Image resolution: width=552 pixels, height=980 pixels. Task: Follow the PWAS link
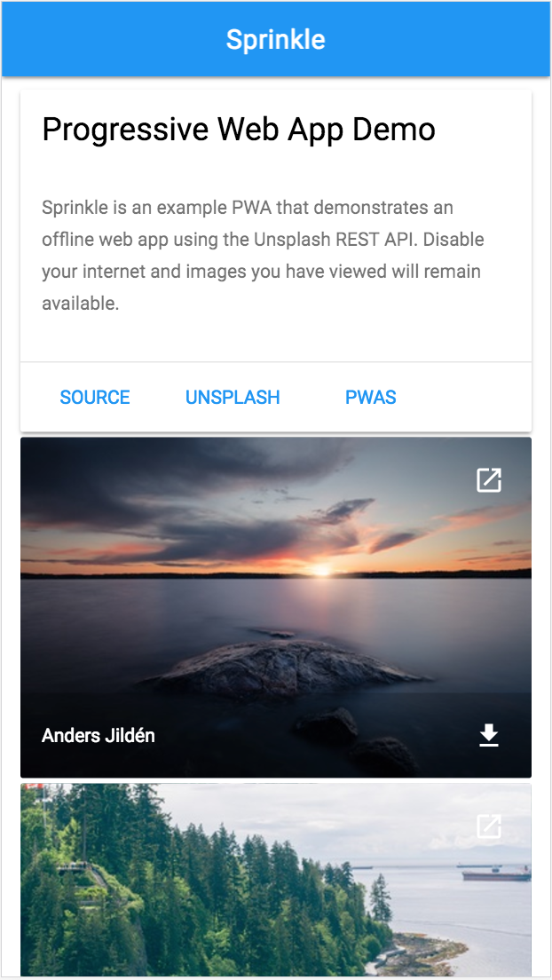[x=371, y=398]
